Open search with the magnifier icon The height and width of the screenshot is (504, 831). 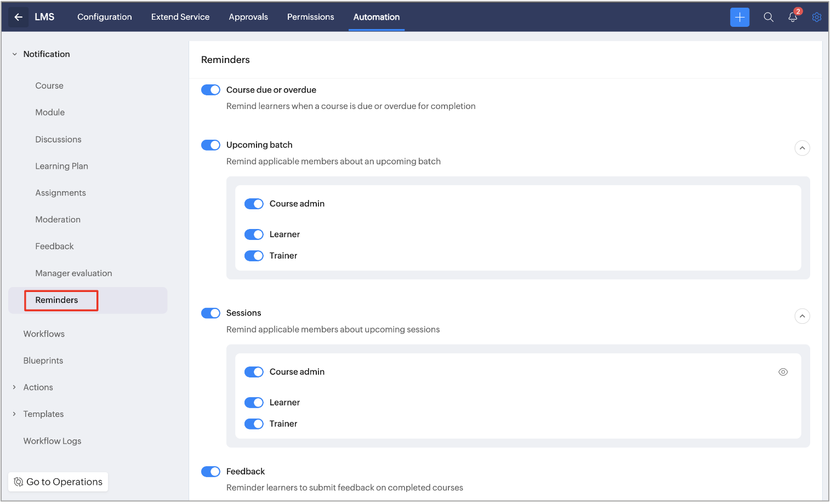pyautogui.click(x=769, y=17)
